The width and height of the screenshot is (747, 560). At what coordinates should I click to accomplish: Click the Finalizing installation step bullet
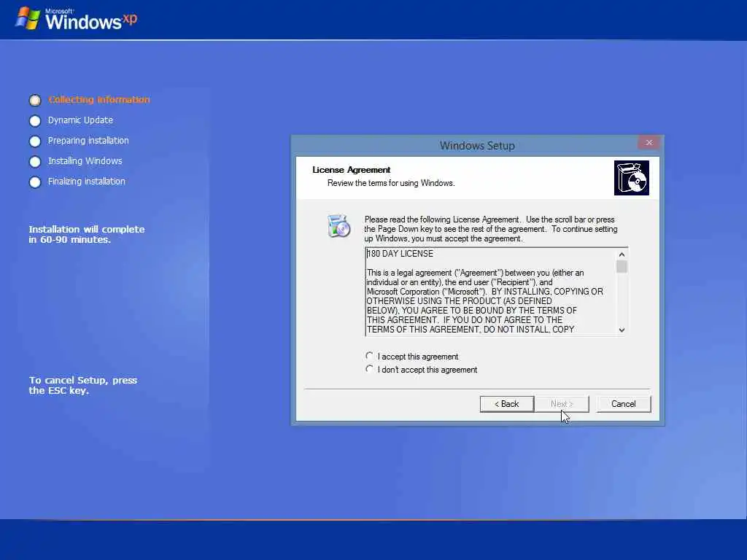(35, 182)
